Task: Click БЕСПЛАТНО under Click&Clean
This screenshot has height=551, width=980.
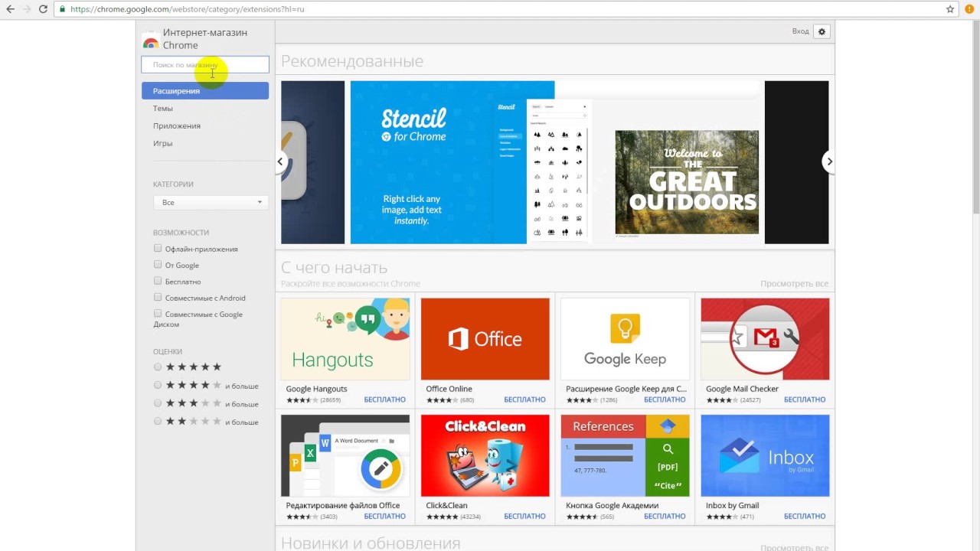Action: 525,516
